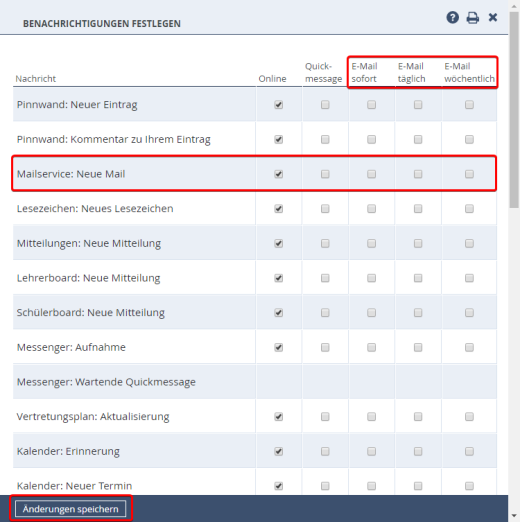
Task: Enable E-Mail sofort for Mitteilungen: Neue Mitteilung
Action: click(x=371, y=243)
